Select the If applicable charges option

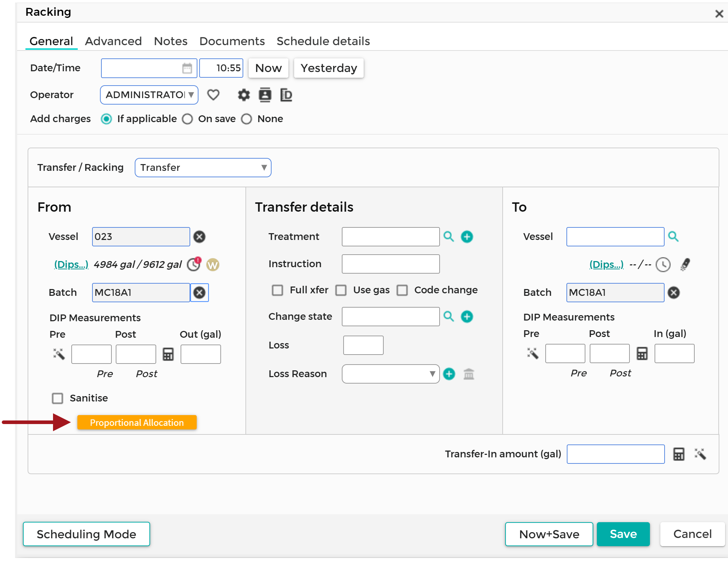coord(106,119)
